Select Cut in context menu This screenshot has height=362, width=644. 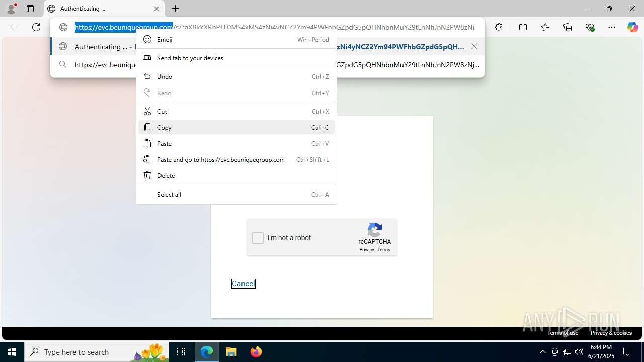pos(236,111)
